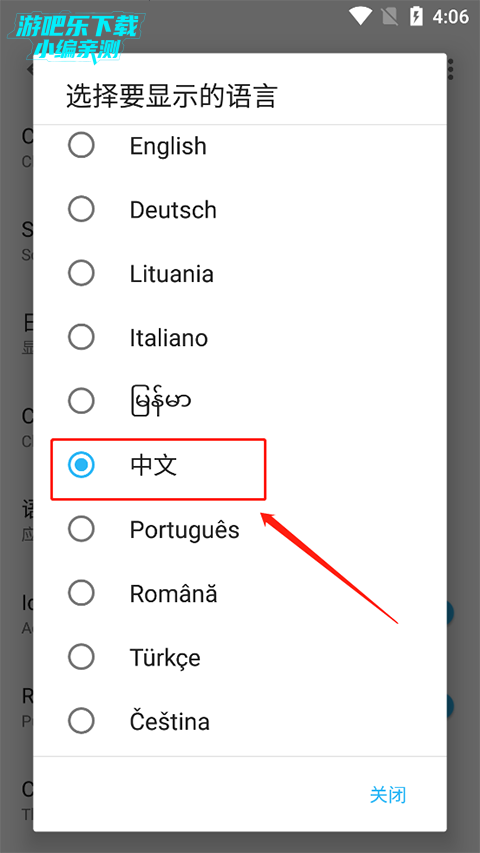Tap the battery charging icon
This screenshot has width=480, height=853.
[x=416, y=16]
